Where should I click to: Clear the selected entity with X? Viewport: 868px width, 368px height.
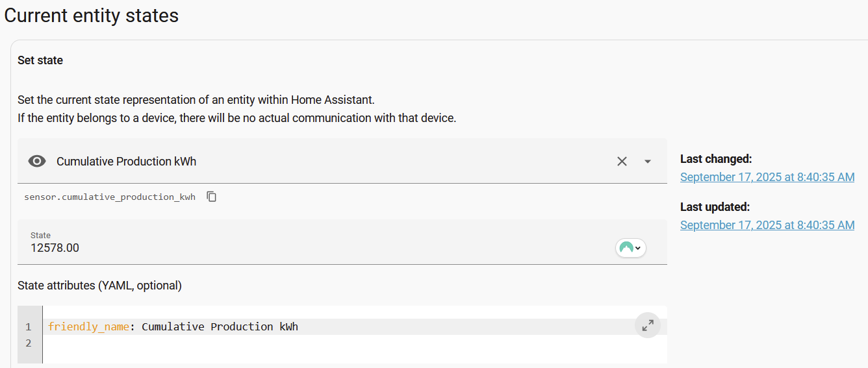[x=622, y=162]
